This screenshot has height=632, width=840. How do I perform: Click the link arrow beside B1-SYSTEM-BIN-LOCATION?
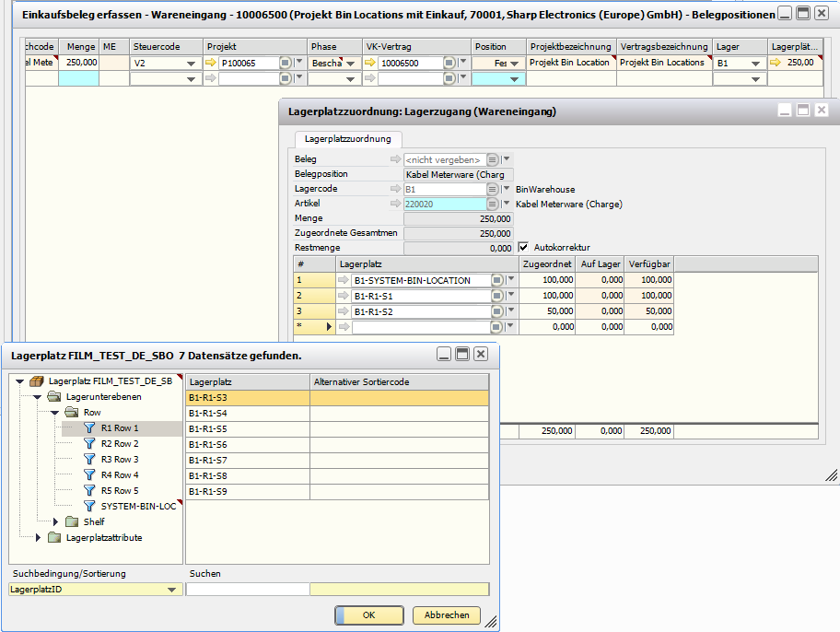[x=343, y=279]
